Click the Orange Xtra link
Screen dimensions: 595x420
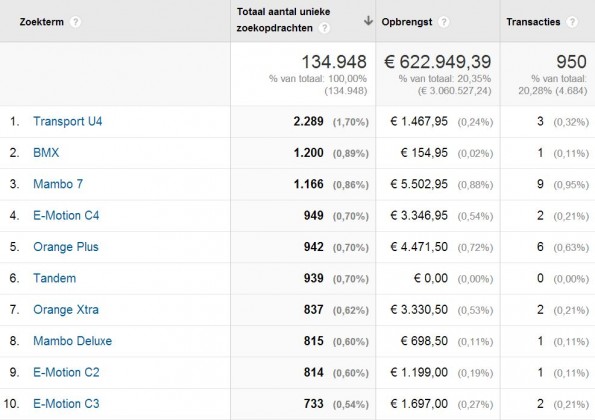[66, 310]
